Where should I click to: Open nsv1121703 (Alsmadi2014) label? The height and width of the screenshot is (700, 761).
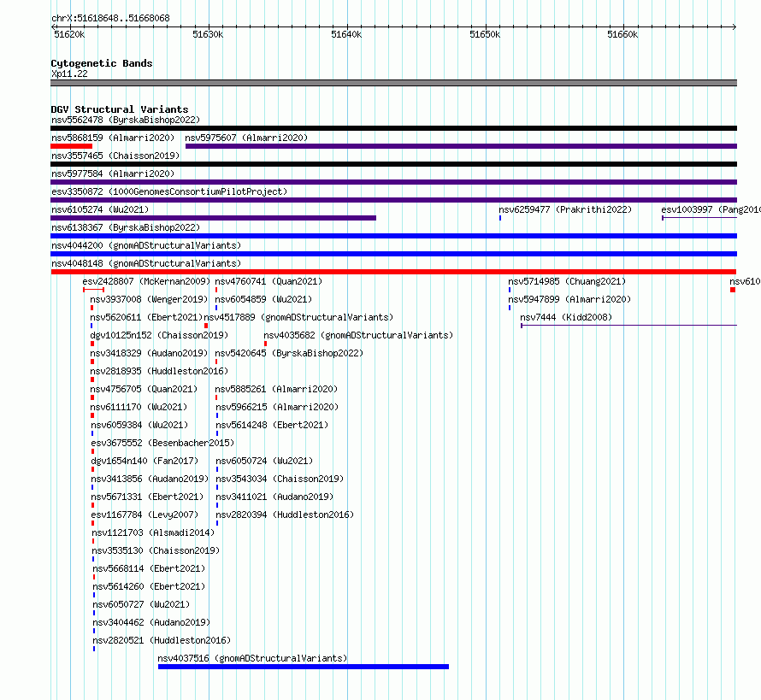[x=153, y=532]
